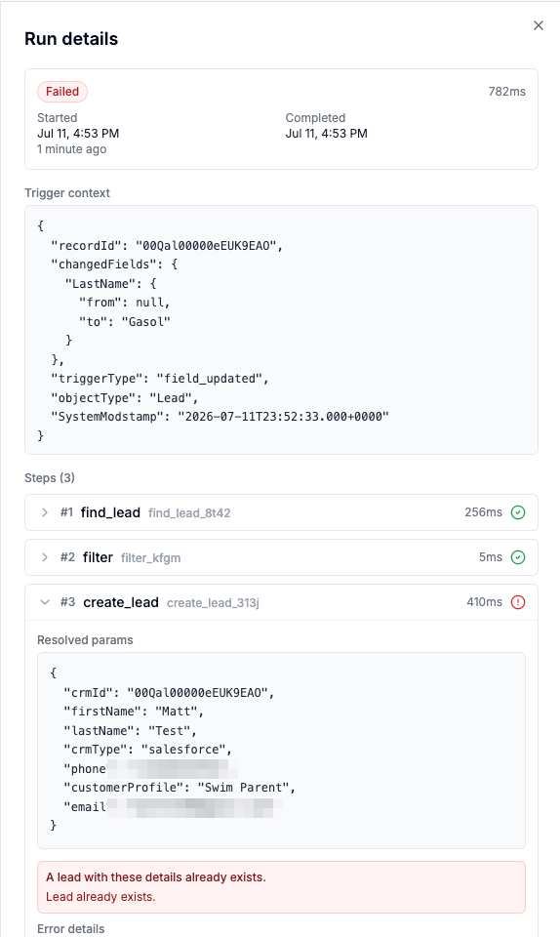
Task: Open the filter step row
Action: [x=281, y=557]
